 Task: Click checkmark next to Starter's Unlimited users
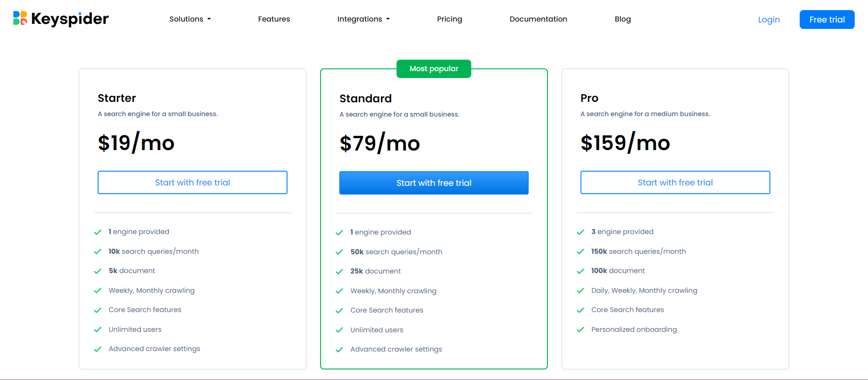tap(98, 330)
